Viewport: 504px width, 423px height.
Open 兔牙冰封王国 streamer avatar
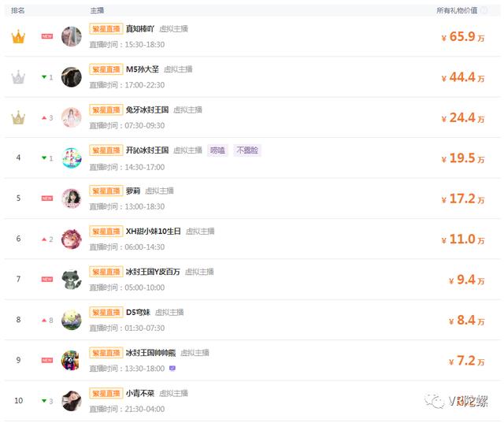(72, 117)
